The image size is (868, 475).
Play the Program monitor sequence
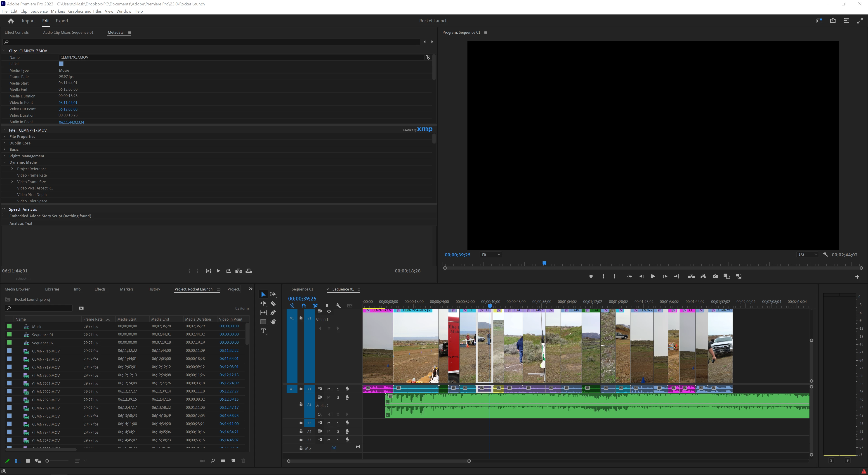(x=653, y=276)
